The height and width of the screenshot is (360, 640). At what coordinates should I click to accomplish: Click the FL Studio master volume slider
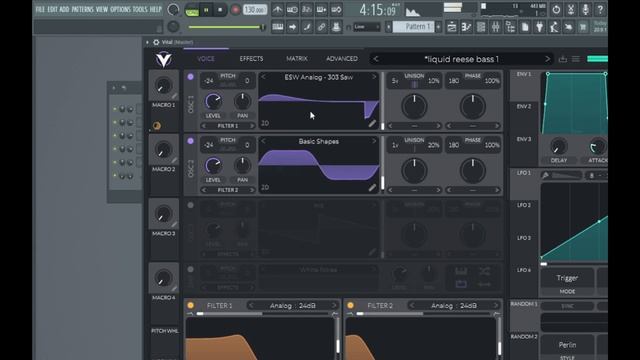click(227, 27)
